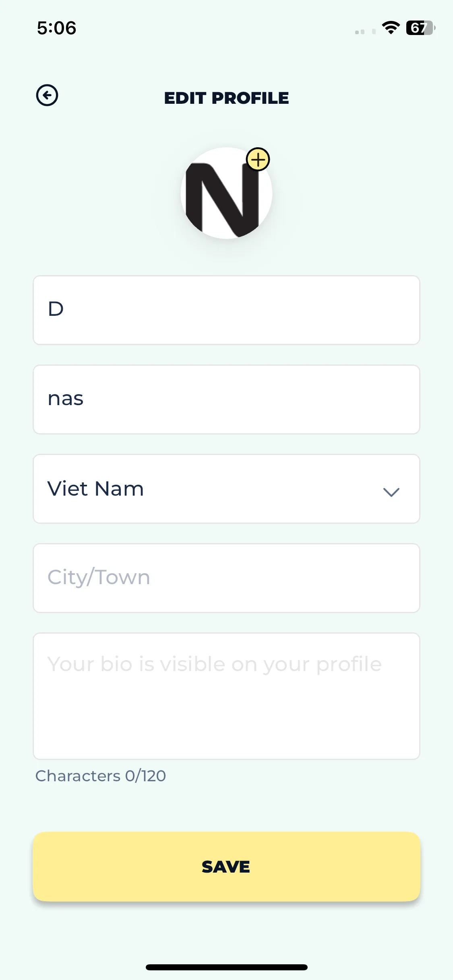Tap the Characters 0/120 counter label
The image size is (453, 980).
[101, 776]
